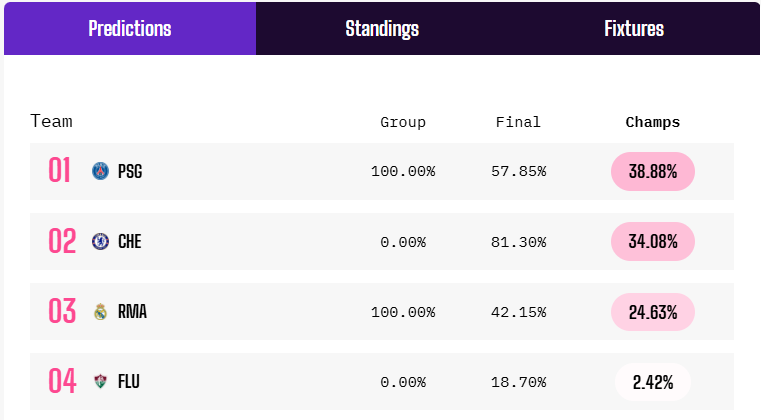Click the PSG team name
This screenshot has height=420, width=761.
click(x=130, y=171)
